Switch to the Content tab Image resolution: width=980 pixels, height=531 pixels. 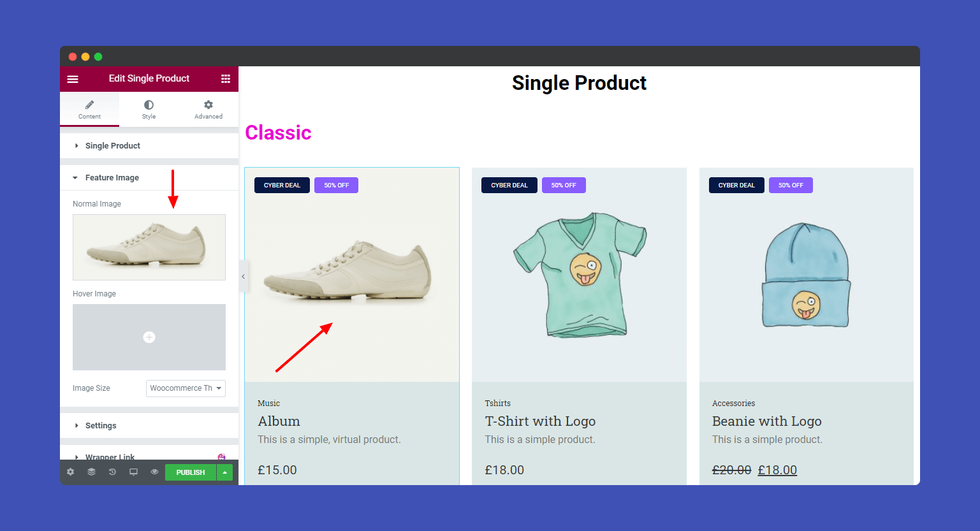(x=89, y=108)
